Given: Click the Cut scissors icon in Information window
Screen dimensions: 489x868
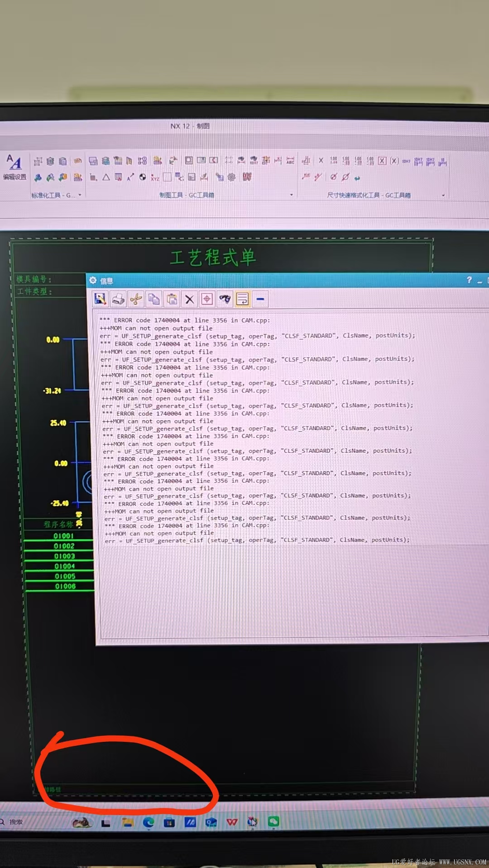Looking at the screenshot, I should [x=136, y=299].
